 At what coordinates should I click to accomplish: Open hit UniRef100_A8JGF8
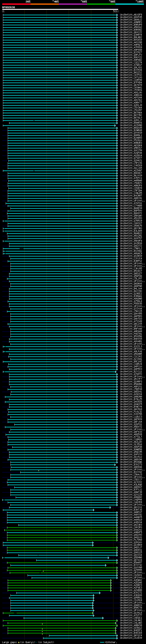pyautogui.click(x=131, y=15)
